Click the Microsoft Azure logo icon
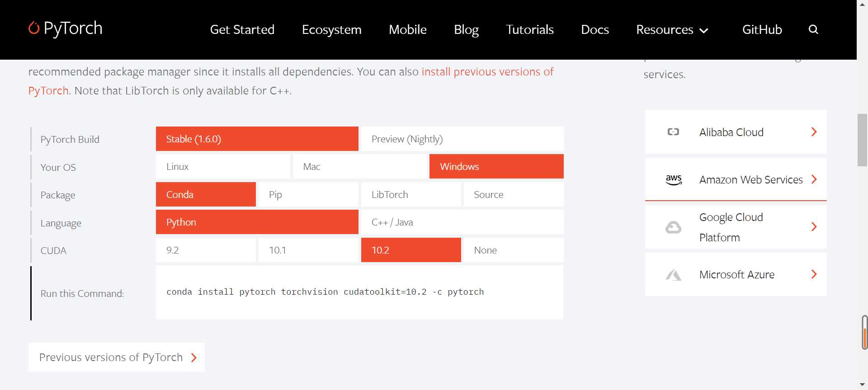The width and height of the screenshot is (868, 390). 673,275
